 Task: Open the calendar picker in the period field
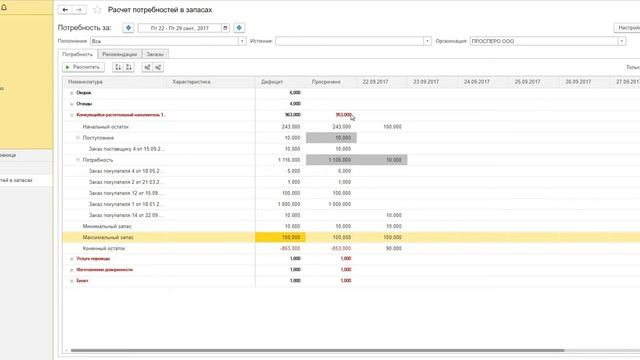point(225,28)
